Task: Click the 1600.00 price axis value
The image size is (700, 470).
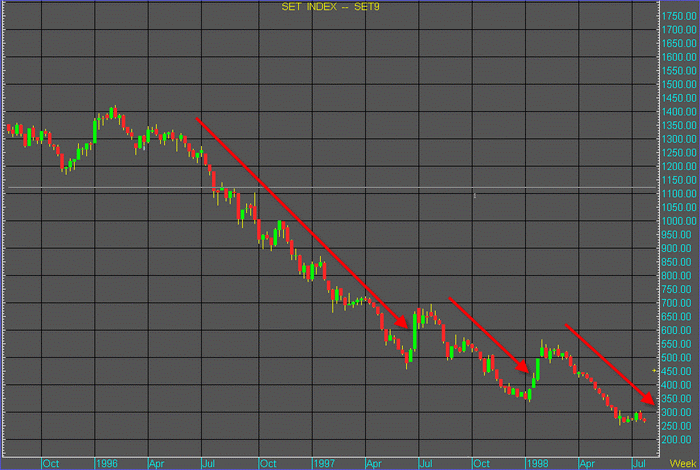Action: point(679,57)
